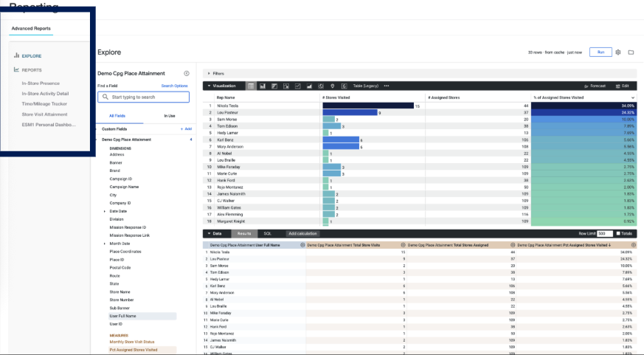644x355 pixels.
Task: Choose the pie chart visualization icon
Action: click(321, 86)
